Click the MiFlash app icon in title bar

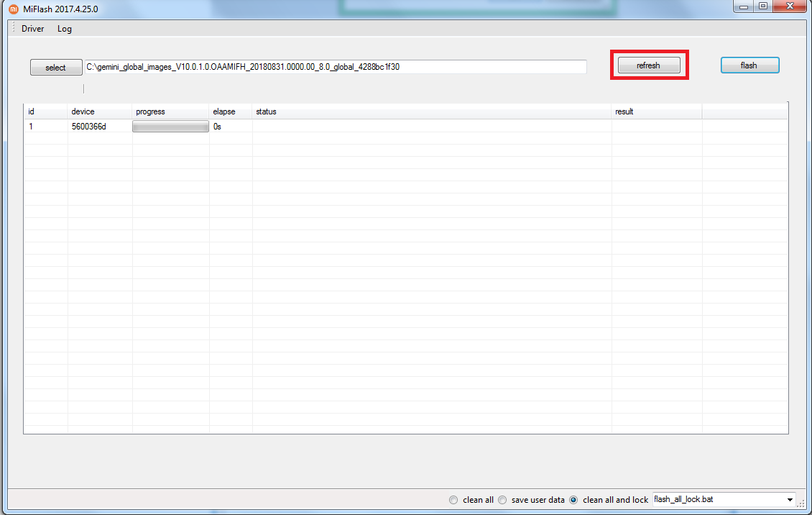click(x=14, y=9)
